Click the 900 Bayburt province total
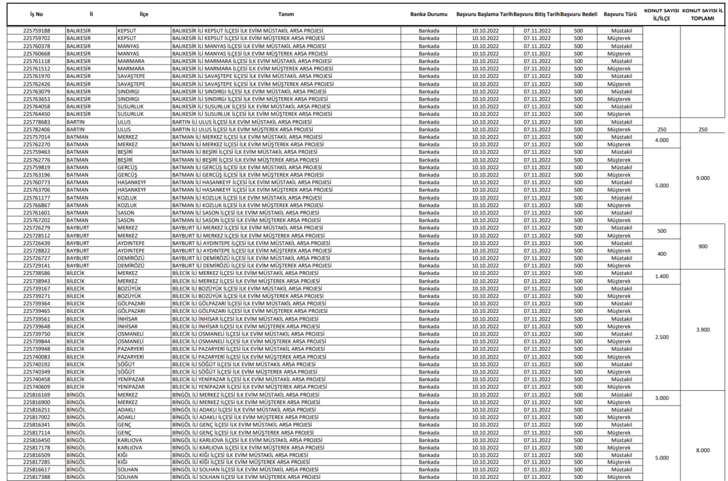The width and height of the screenshot is (728, 481). point(703,247)
